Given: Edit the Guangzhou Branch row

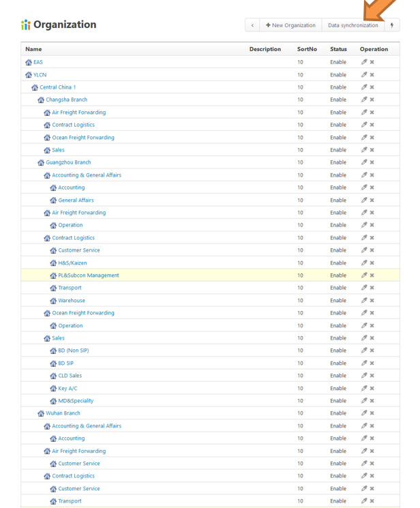Looking at the screenshot, I should [364, 162].
